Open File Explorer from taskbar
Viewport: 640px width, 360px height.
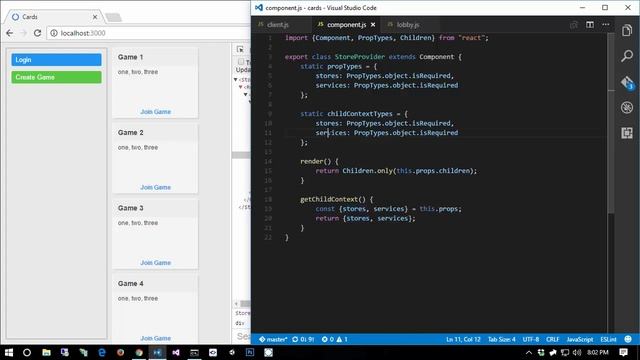[46, 352]
